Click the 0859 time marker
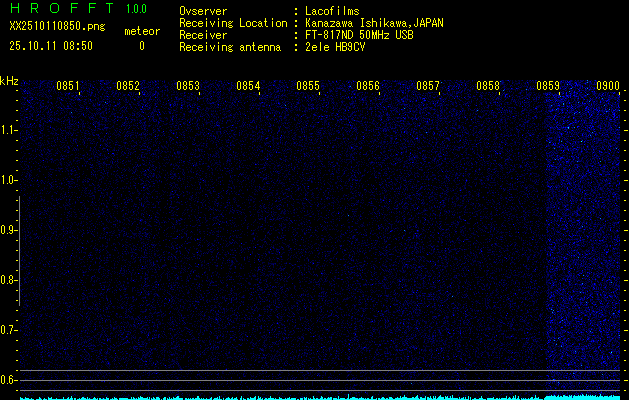 pyautogui.click(x=548, y=87)
